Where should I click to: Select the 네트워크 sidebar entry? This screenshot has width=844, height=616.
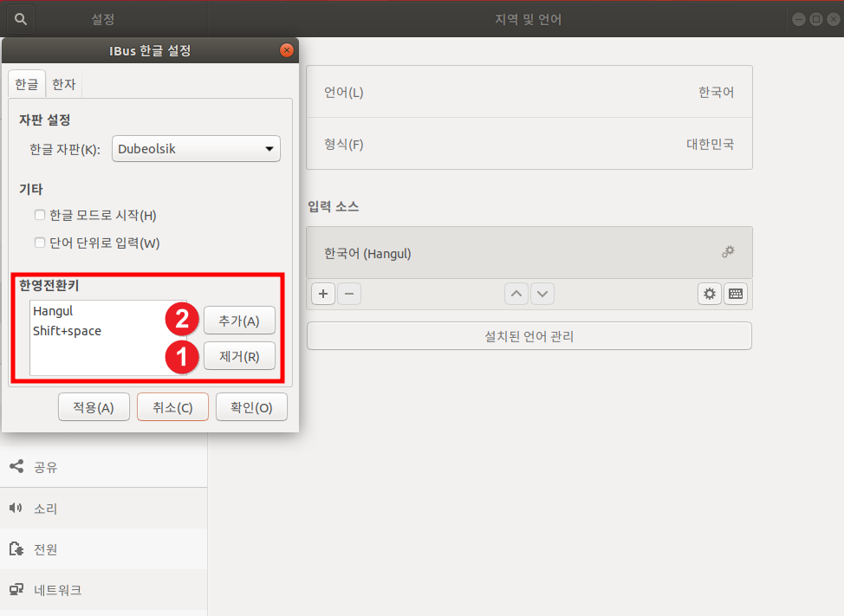(x=56, y=590)
